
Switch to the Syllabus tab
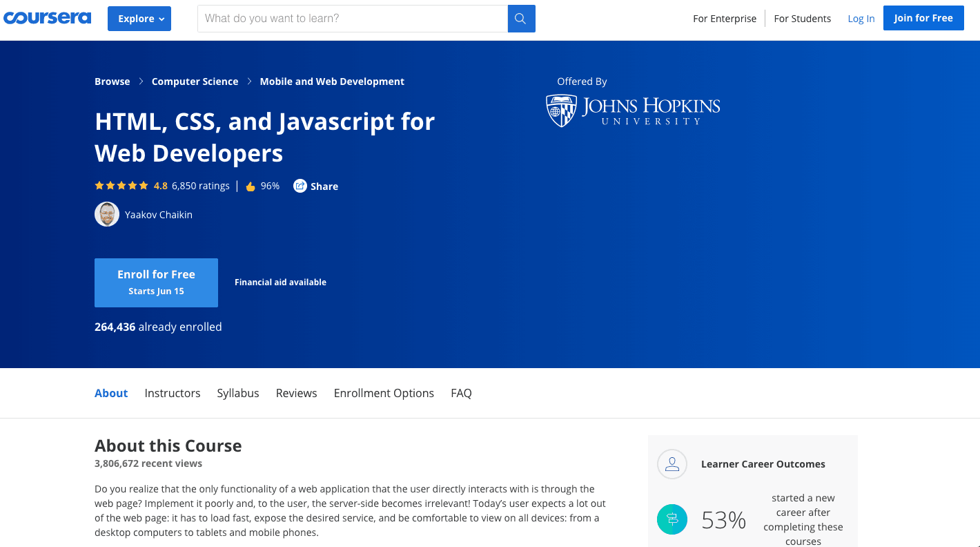coord(238,393)
